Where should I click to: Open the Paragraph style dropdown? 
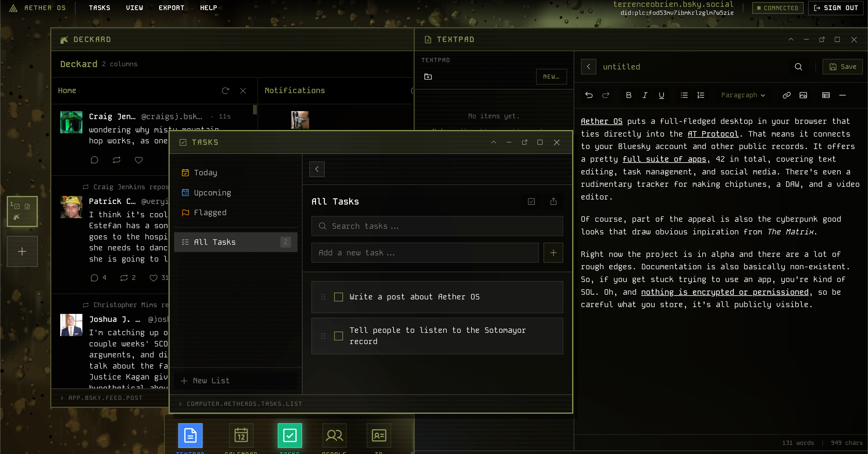click(x=742, y=95)
